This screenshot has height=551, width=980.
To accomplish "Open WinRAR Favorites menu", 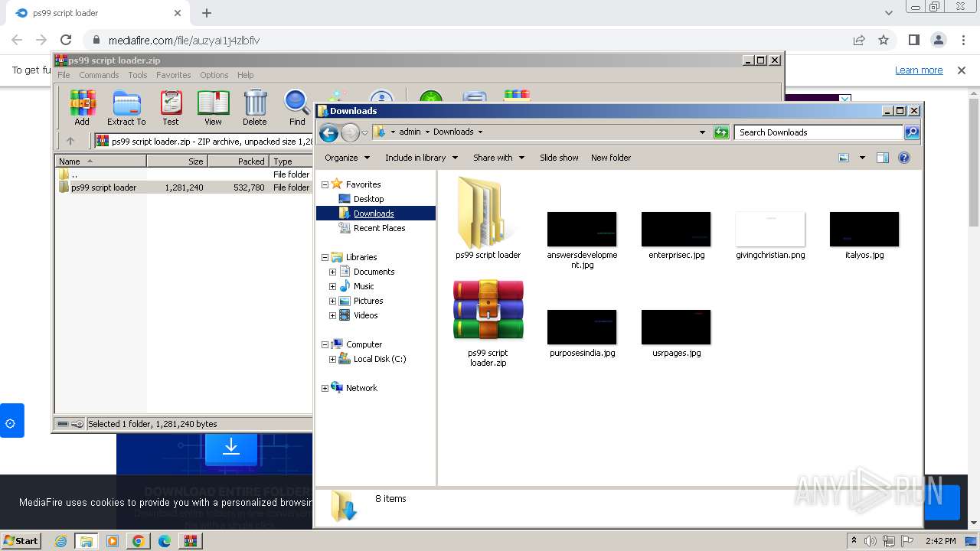I will pyautogui.click(x=174, y=75).
